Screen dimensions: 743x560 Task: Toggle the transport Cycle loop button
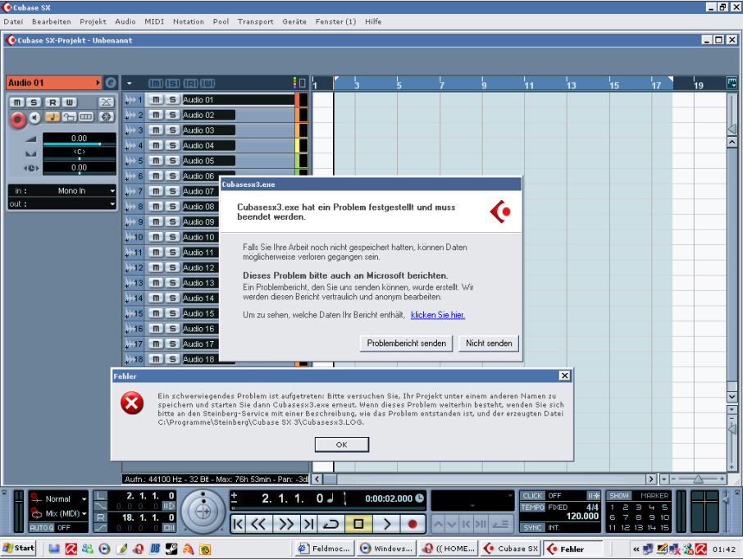[330, 524]
